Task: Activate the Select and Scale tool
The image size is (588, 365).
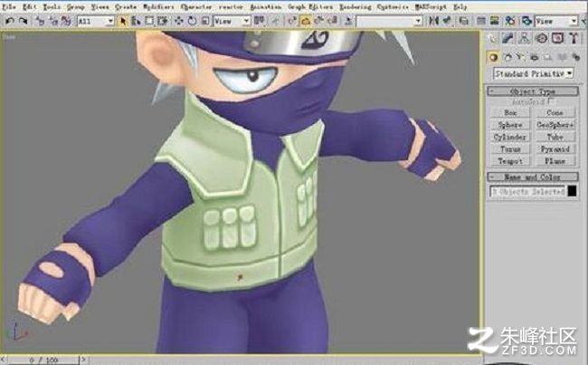Action: [x=205, y=21]
